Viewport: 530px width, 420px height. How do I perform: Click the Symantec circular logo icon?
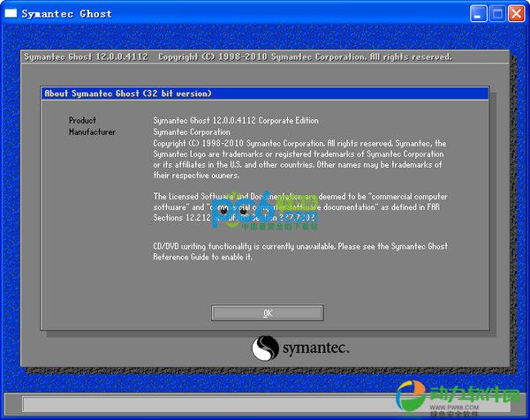266,349
